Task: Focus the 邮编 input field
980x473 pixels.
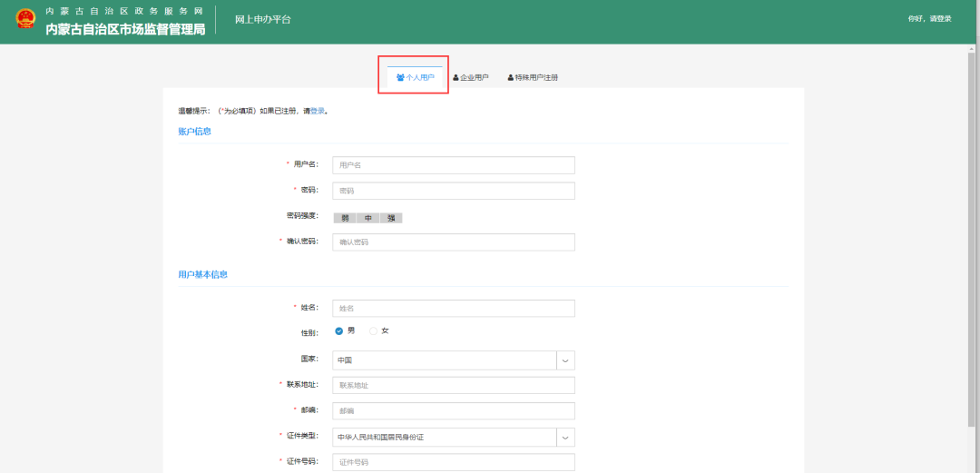Action: (x=453, y=411)
